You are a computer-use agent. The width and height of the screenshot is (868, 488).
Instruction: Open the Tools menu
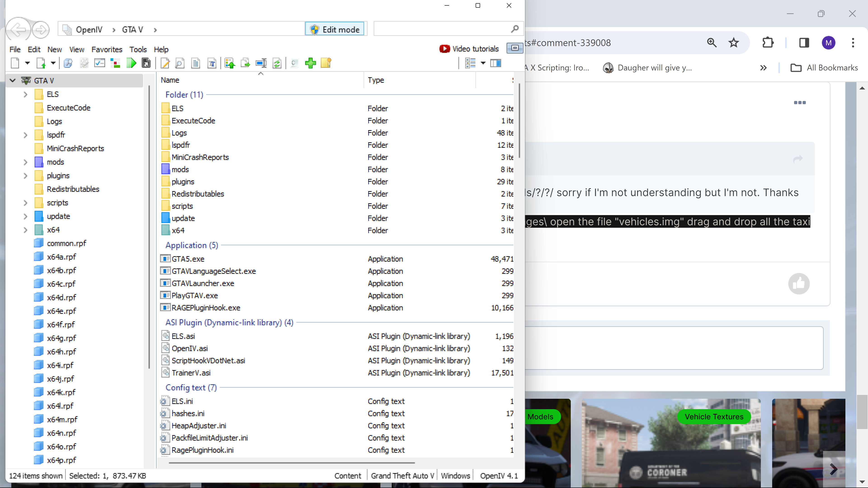coord(138,49)
